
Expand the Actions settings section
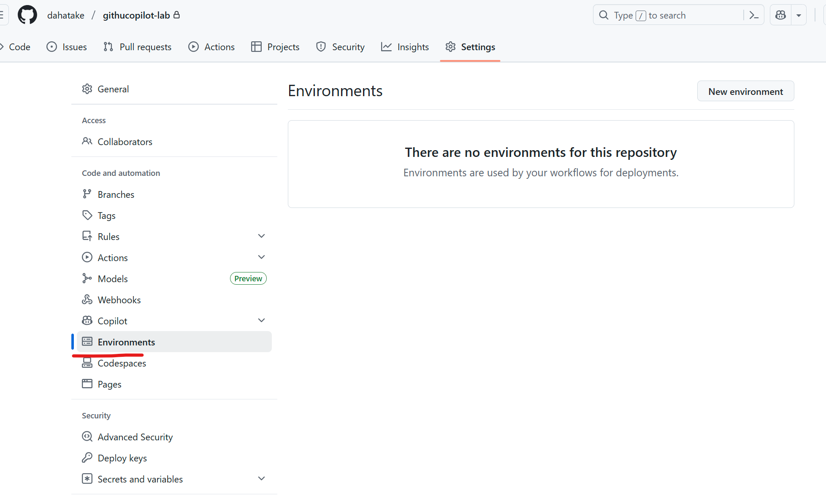(261, 257)
